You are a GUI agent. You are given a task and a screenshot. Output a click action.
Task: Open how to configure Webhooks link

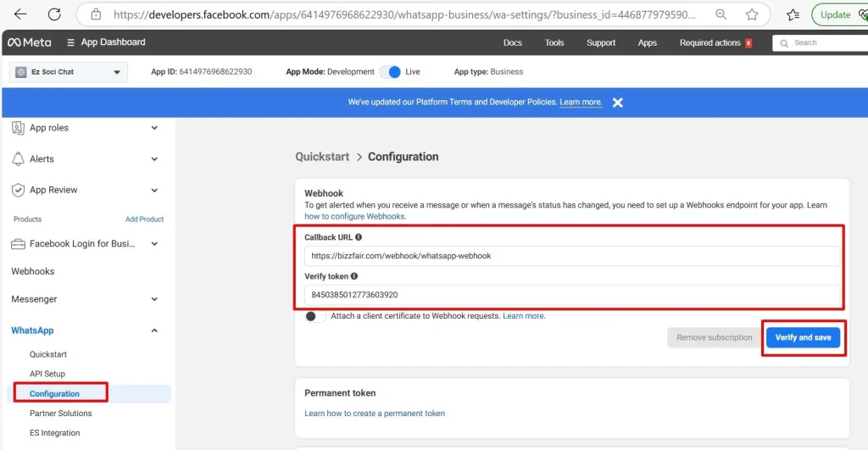(x=355, y=216)
